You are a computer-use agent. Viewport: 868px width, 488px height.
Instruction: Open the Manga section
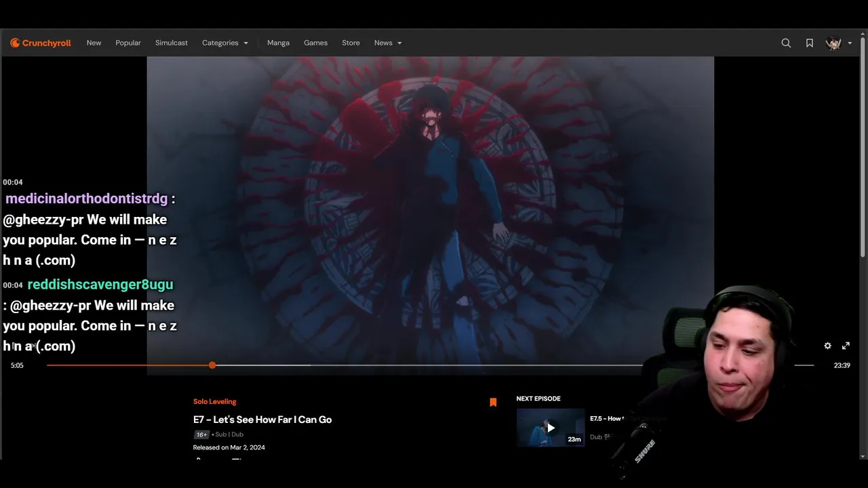click(x=278, y=43)
